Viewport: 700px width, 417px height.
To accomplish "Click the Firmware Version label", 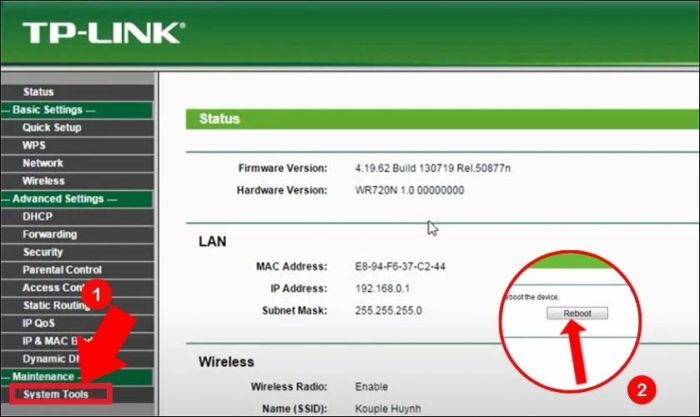I will click(x=283, y=168).
